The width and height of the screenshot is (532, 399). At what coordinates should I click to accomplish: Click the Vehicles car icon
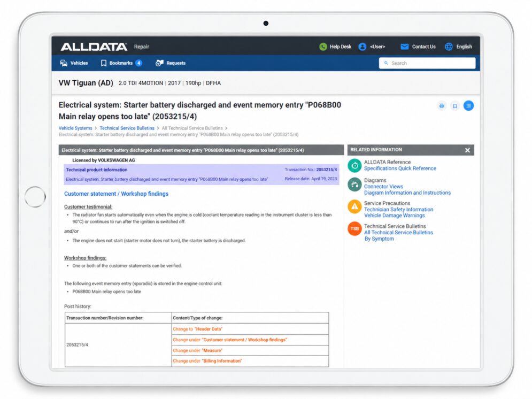tap(64, 63)
